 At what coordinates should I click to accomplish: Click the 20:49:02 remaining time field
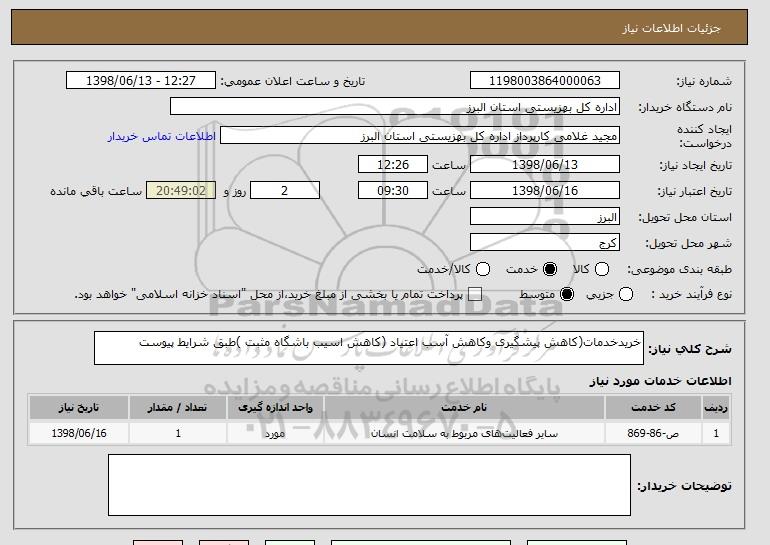(x=181, y=191)
